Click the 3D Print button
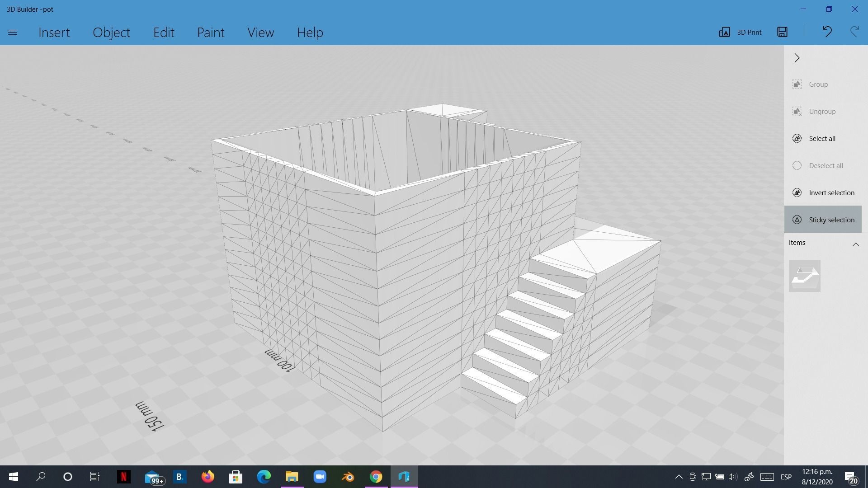 point(740,32)
